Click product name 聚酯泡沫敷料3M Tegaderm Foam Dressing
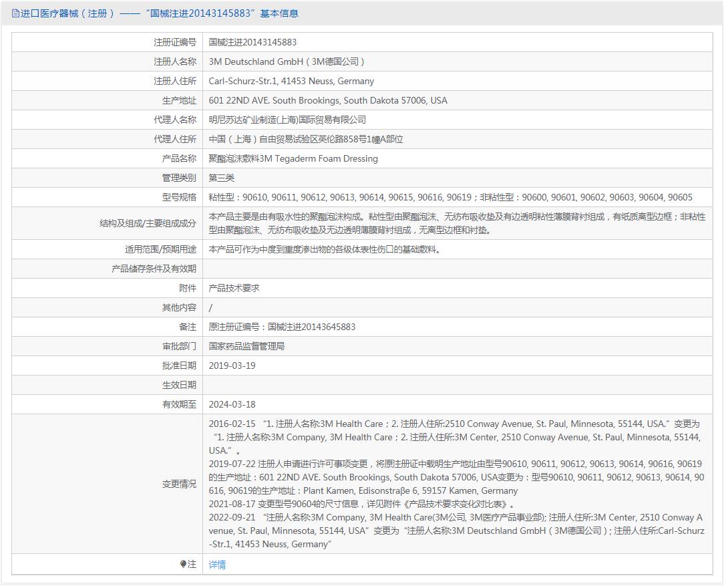 293,159
